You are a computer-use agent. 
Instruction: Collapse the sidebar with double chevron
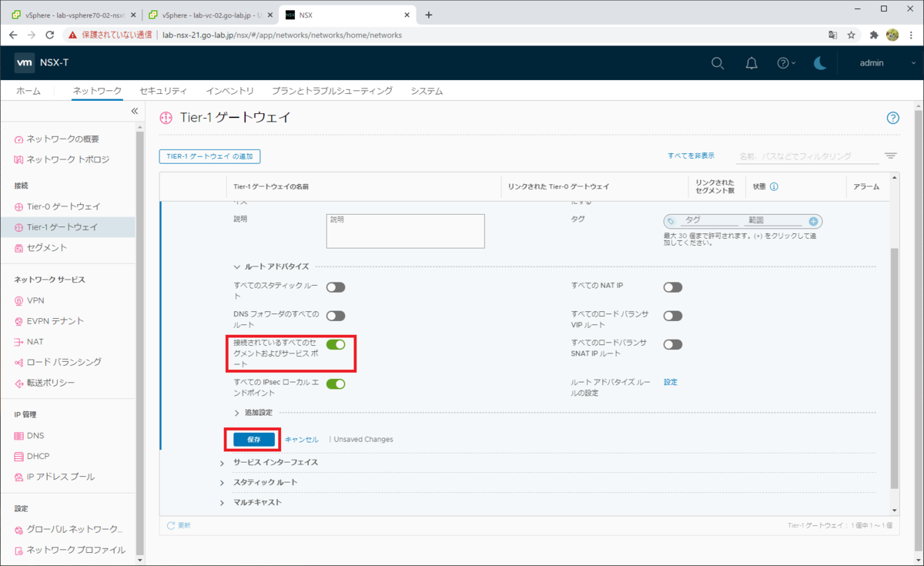pos(134,111)
